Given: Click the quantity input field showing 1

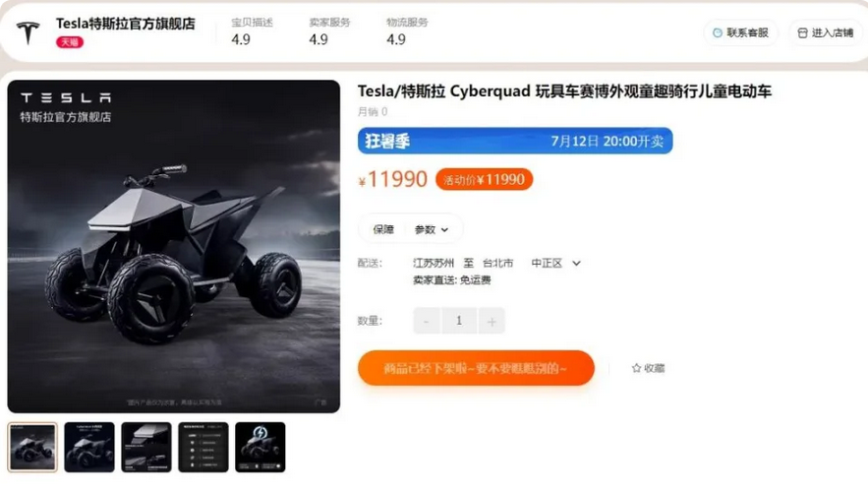Looking at the screenshot, I should click(x=459, y=321).
